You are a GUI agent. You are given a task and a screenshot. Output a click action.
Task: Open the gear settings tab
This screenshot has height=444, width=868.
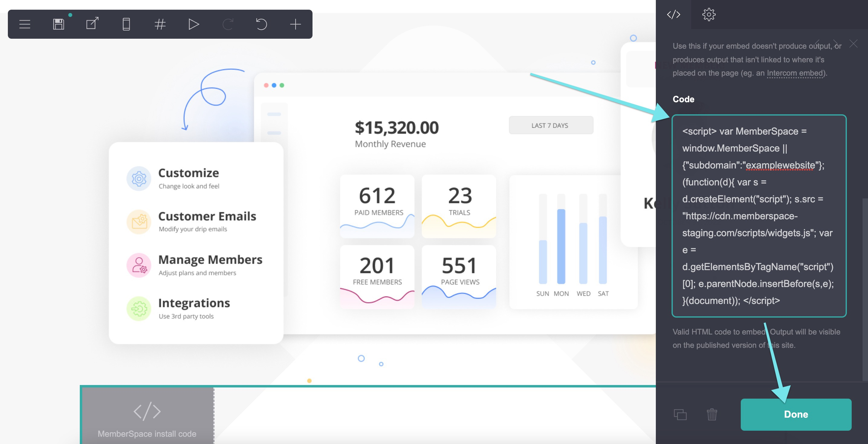[x=709, y=15]
